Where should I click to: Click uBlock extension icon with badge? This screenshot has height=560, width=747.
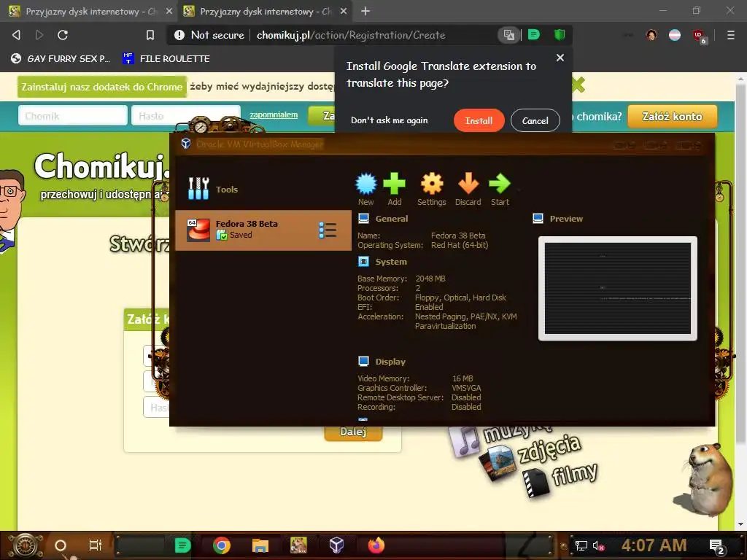699,36
